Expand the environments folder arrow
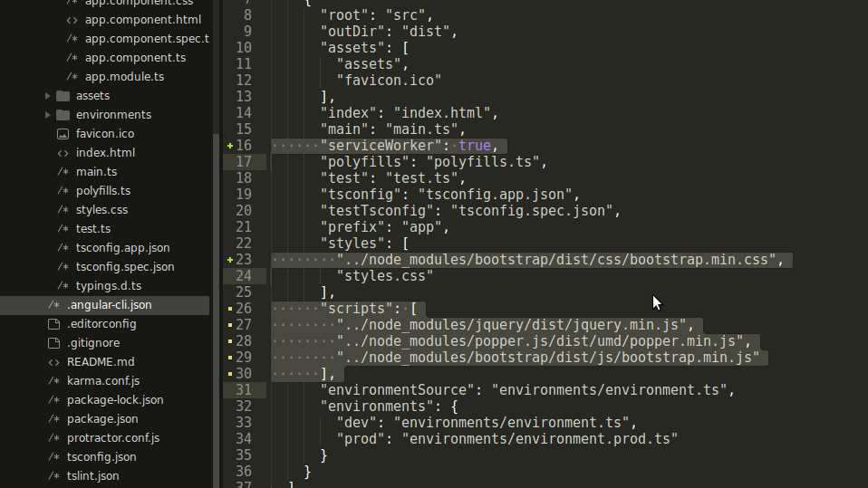This screenshot has height=488, width=868. click(48, 115)
